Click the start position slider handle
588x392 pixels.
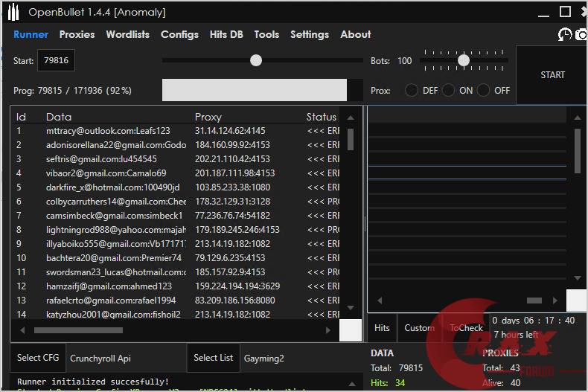[x=256, y=60]
